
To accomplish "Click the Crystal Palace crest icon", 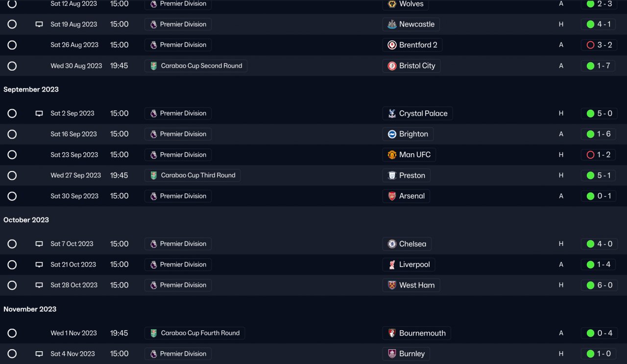I will [392, 114].
